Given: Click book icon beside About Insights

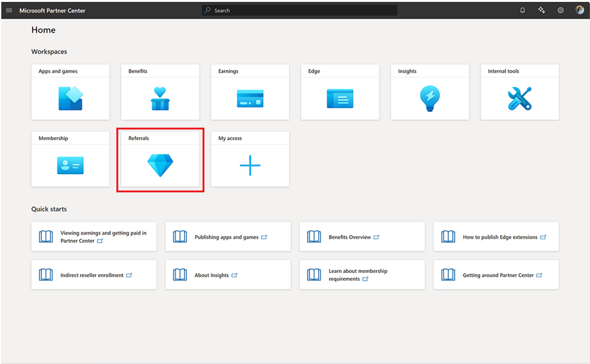Looking at the screenshot, I should pos(180,275).
